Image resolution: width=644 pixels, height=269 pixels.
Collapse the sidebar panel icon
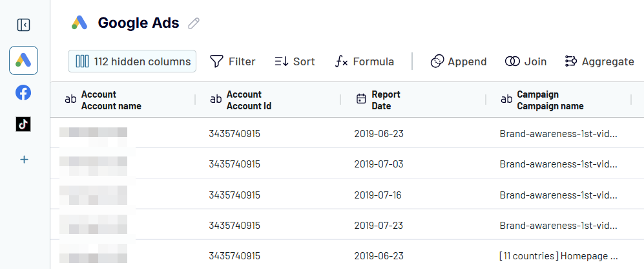(x=24, y=25)
